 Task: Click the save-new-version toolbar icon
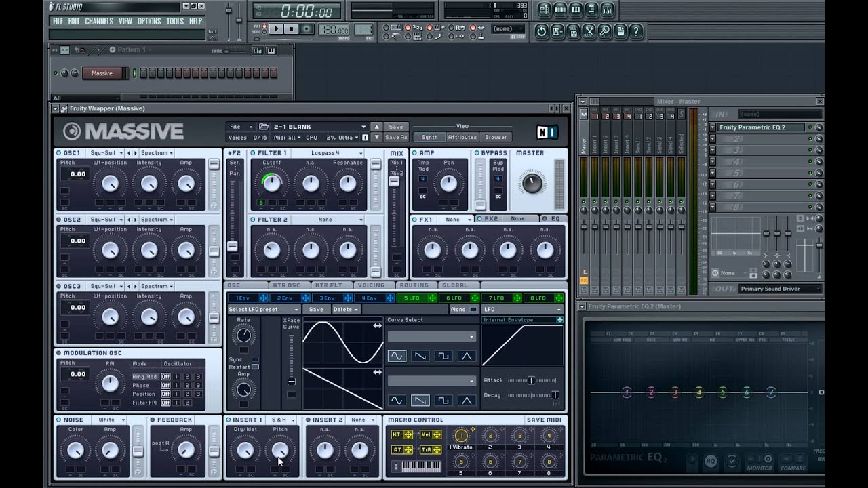pos(557,31)
